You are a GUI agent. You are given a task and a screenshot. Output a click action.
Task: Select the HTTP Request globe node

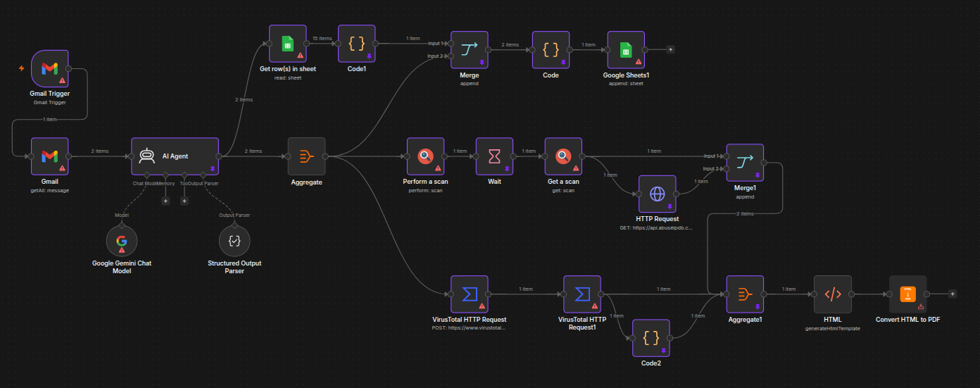pyautogui.click(x=657, y=194)
